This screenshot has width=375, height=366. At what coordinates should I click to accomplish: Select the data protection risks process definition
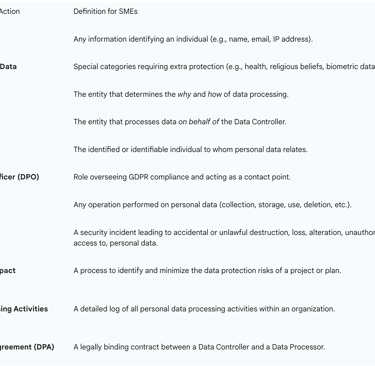tap(207, 271)
